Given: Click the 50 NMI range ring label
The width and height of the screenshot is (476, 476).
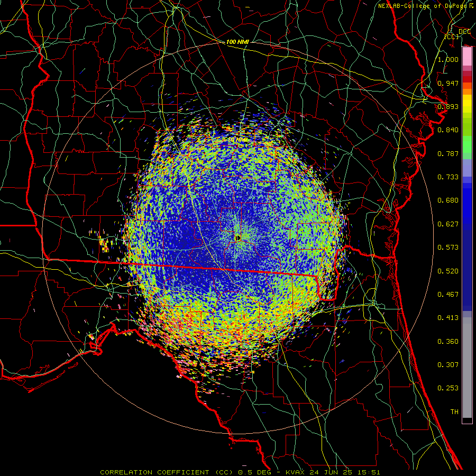Looking at the screenshot, I should point(237,140).
